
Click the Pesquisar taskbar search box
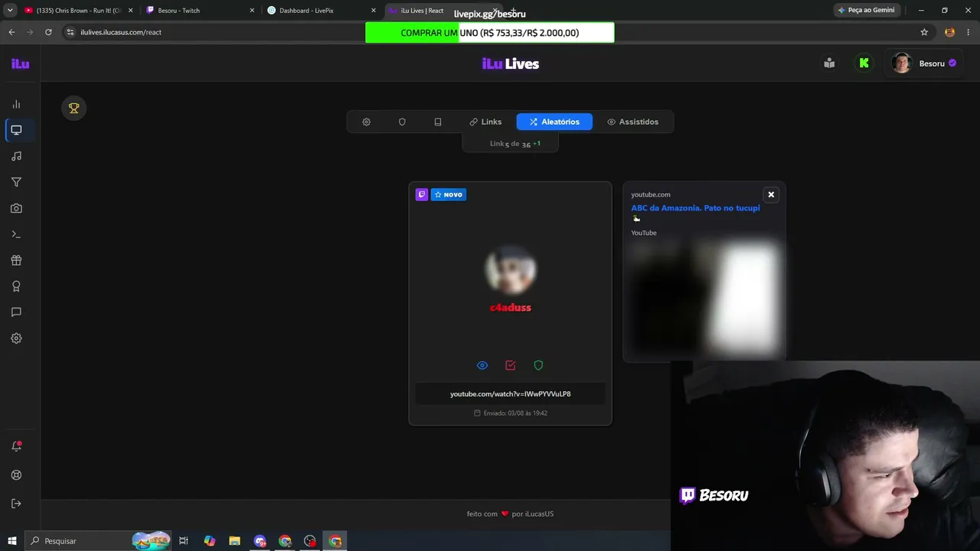point(98,541)
